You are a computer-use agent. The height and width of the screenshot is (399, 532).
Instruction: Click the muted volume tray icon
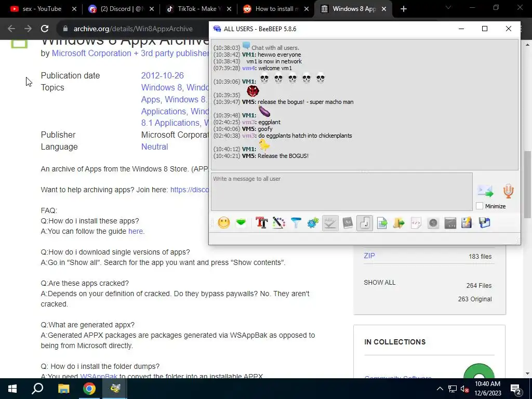coord(464,389)
